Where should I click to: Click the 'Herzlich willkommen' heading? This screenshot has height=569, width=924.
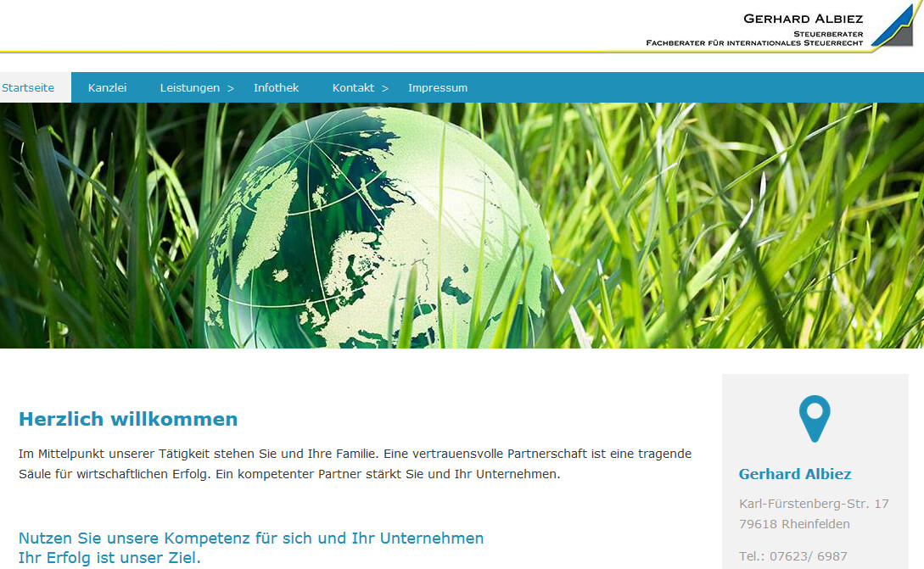(x=128, y=419)
